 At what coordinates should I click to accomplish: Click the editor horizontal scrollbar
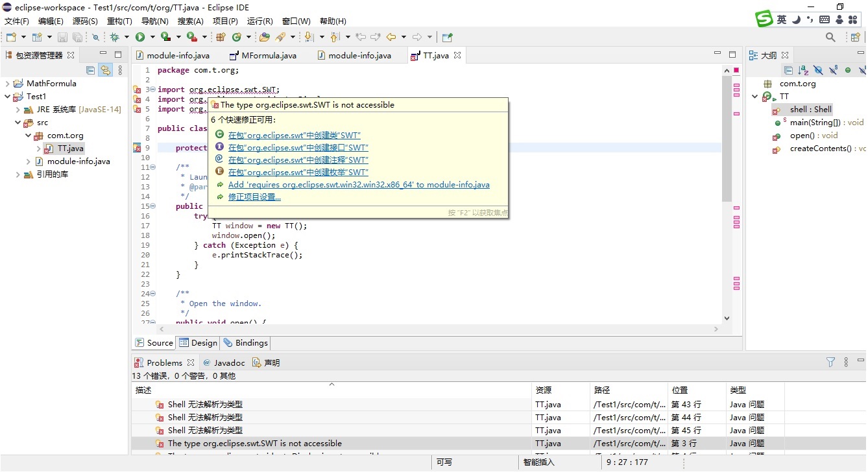[x=438, y=329]
